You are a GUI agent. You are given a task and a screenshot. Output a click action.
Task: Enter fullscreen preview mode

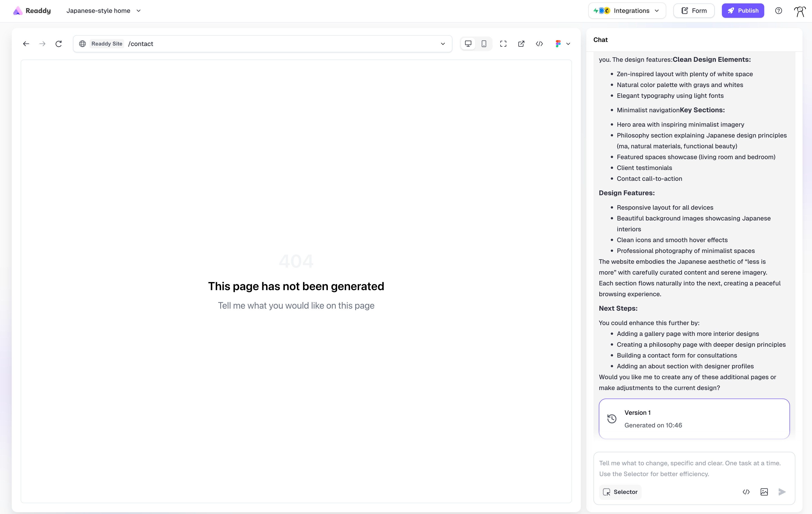coord(503,44)
